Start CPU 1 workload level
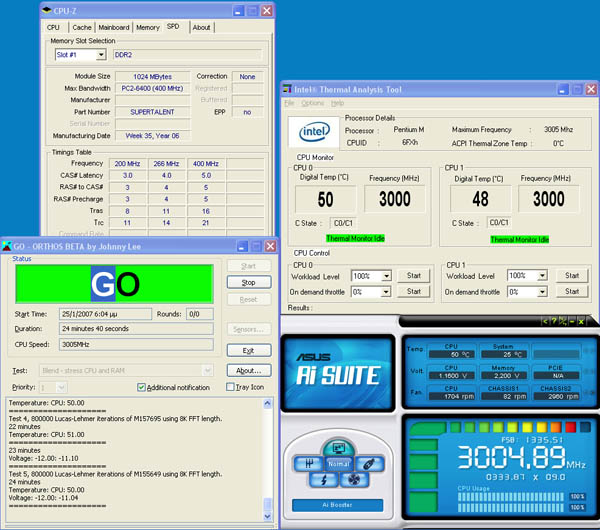This screenshot has width=600, height=530. pyautogui.click(x=572, y=276)
